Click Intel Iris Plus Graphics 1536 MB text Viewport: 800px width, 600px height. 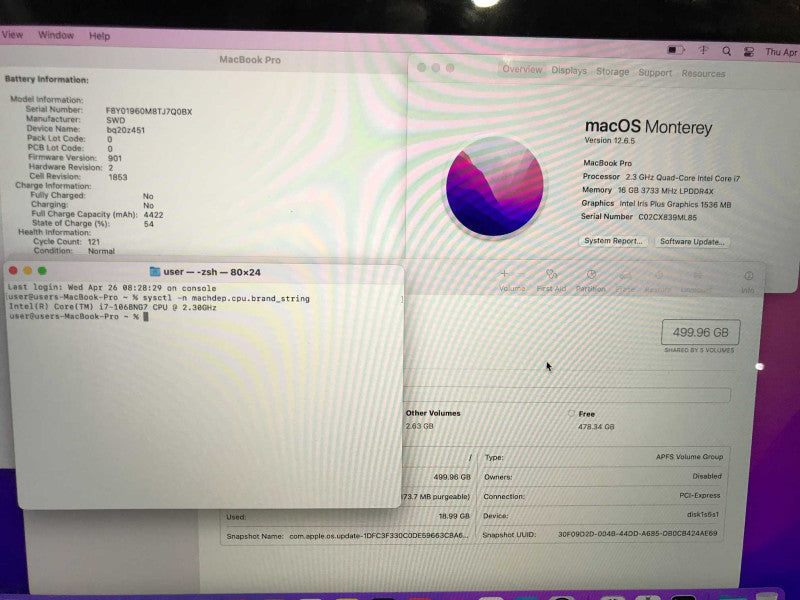675,204
